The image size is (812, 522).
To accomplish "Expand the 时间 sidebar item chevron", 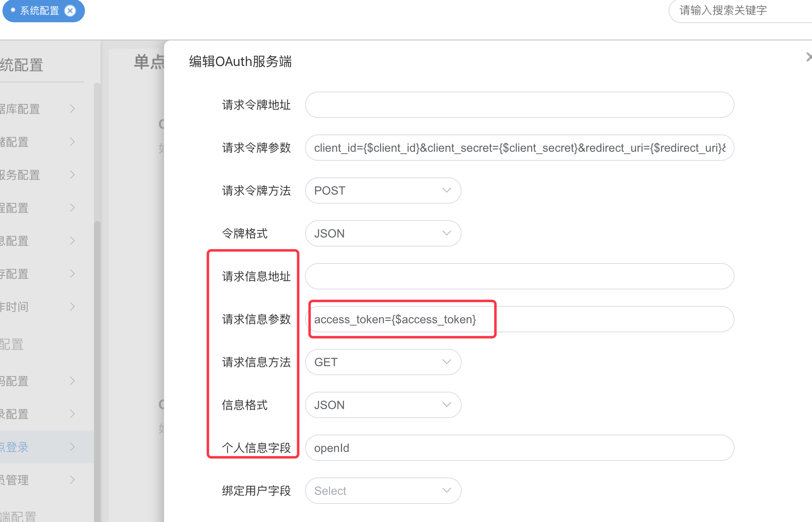I will pos(73,307).
